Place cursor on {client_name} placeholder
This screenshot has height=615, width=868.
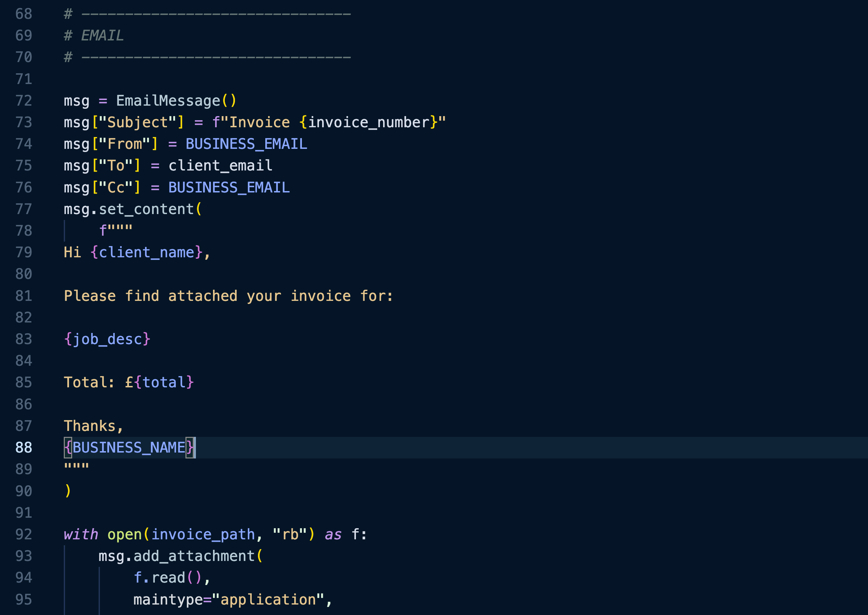146,252
